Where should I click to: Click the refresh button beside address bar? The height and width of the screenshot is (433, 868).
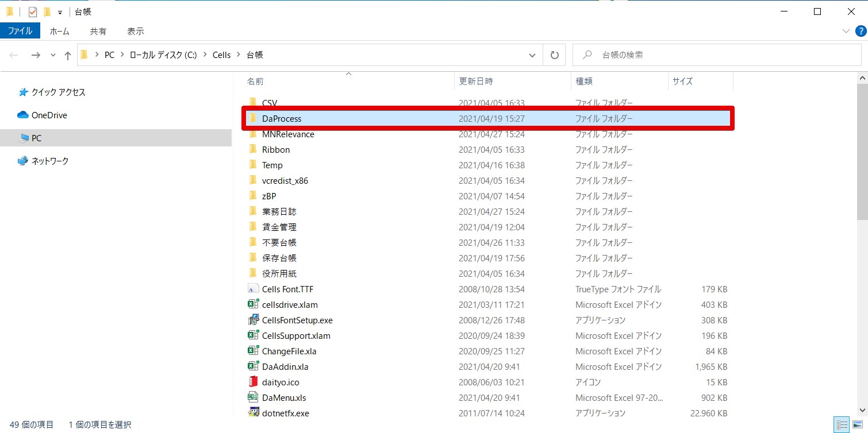pyautogui.click(x=554, y=55)
